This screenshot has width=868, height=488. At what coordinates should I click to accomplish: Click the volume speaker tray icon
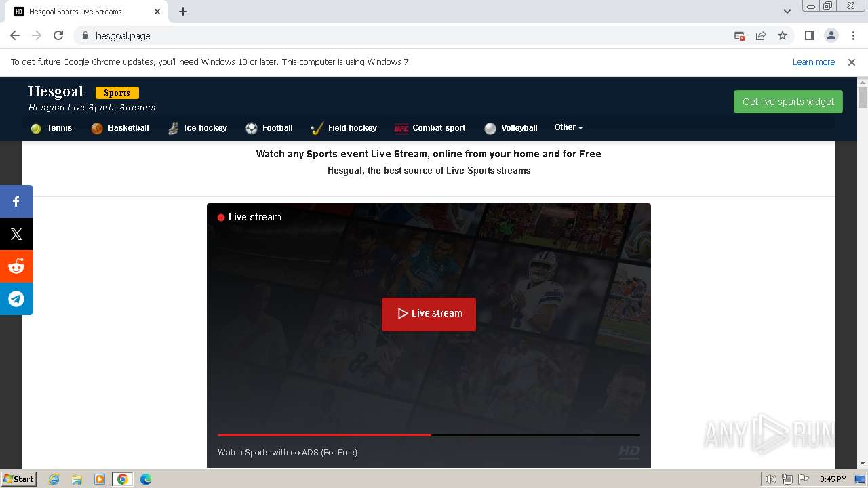771,479
